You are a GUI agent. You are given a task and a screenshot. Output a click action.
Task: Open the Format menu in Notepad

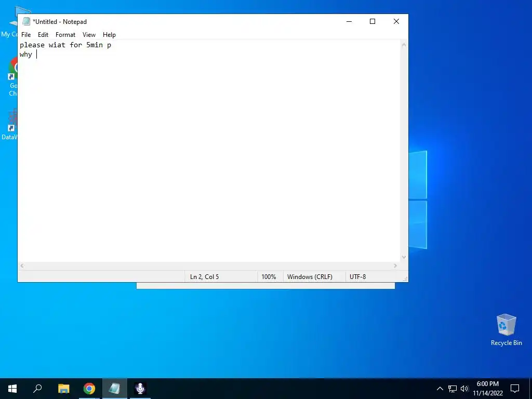65,35
